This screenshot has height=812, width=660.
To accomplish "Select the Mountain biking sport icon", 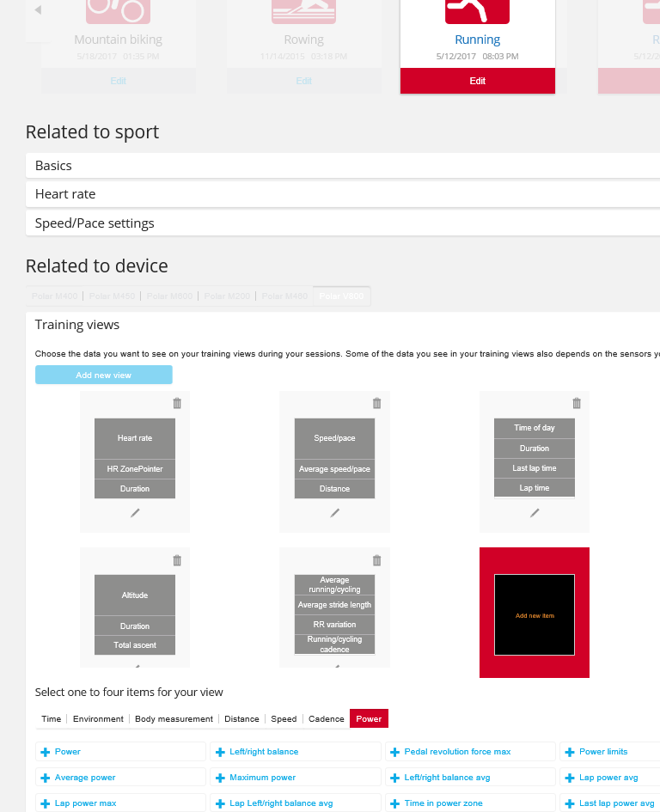I will coord(118,11).
